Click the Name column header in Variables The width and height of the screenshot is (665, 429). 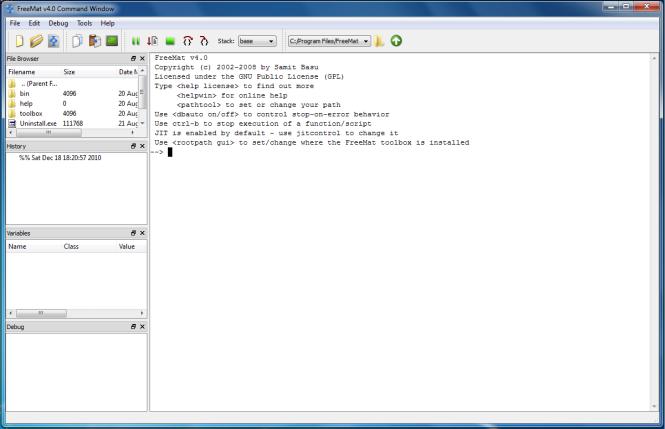(x=34, y=247)
